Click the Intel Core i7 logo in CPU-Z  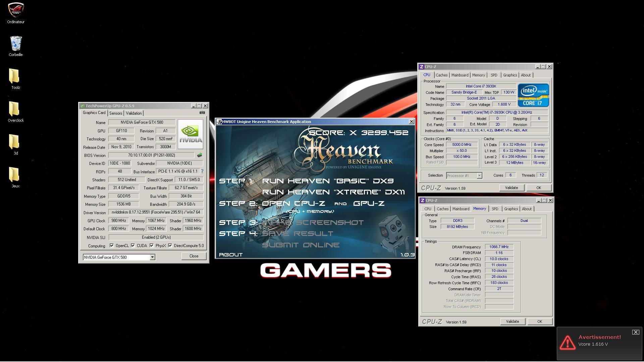coord(533,95)
